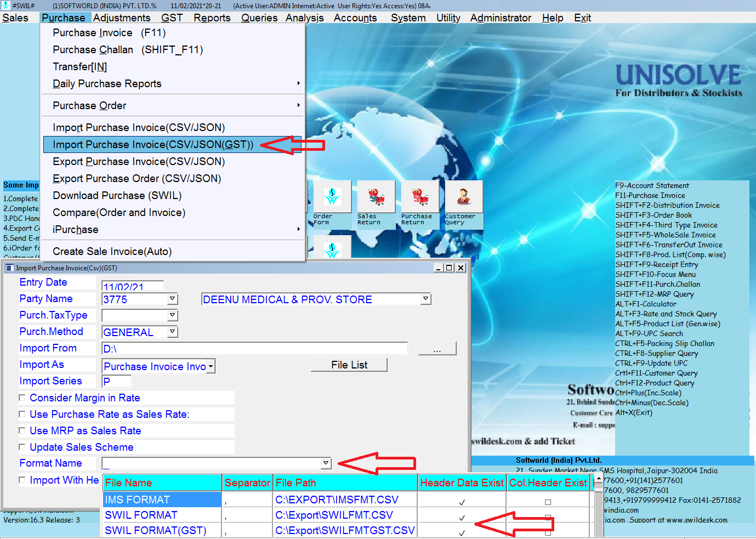Image resolution: width=756 pixels, height=539 pixels.
Task: Open the Purch.Method GENERAL dropdown
Action: (173, 332)
